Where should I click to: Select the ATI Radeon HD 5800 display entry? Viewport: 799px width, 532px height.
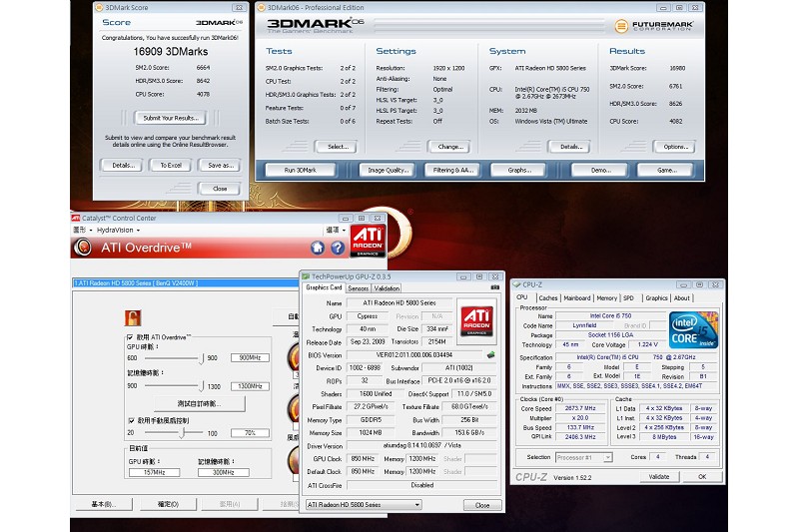[x=185, y=283]
